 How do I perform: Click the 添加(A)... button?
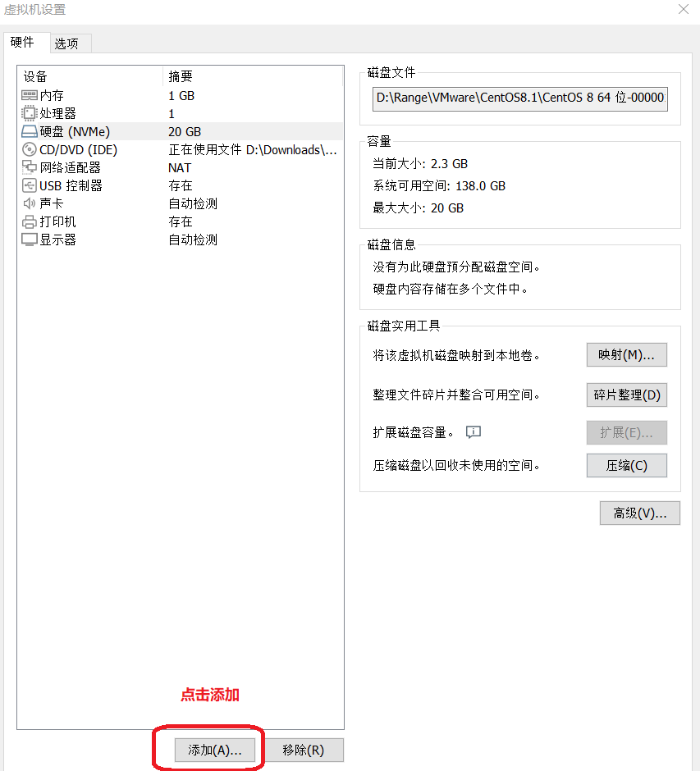click(215, 750)
